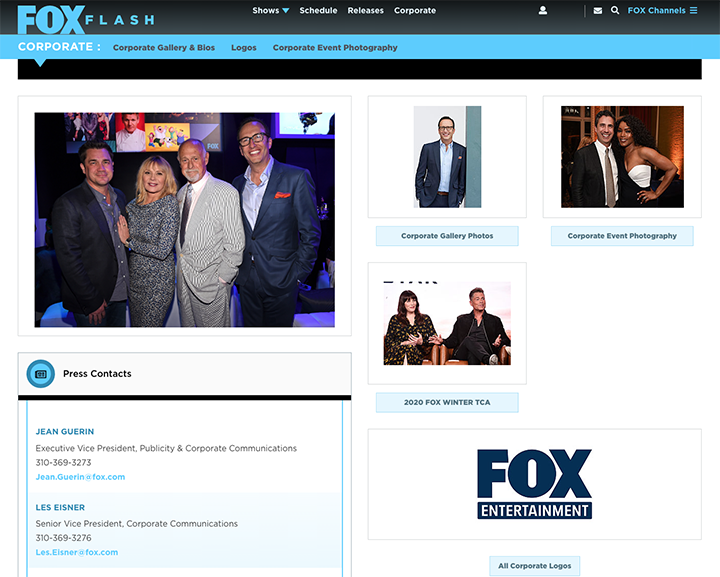Click the FOX Flash logo
Viewport: 720px width, 577px height.
86,20
